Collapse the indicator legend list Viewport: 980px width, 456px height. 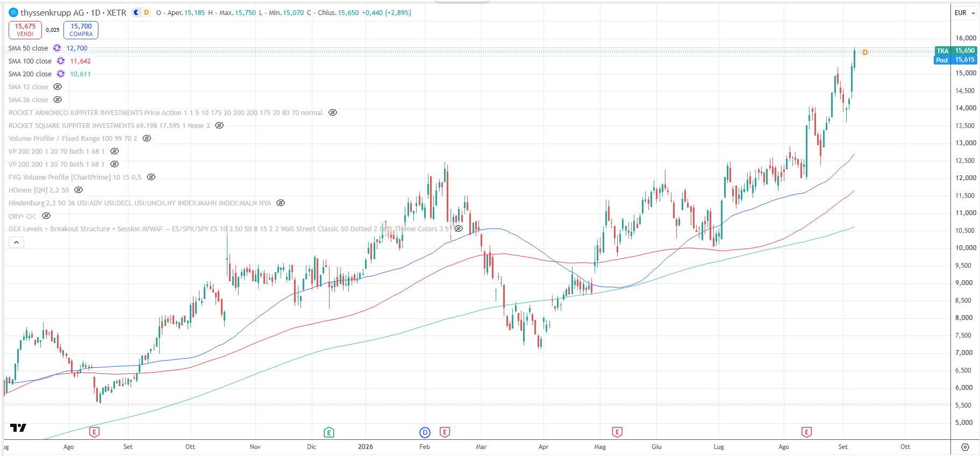[16, 243]
